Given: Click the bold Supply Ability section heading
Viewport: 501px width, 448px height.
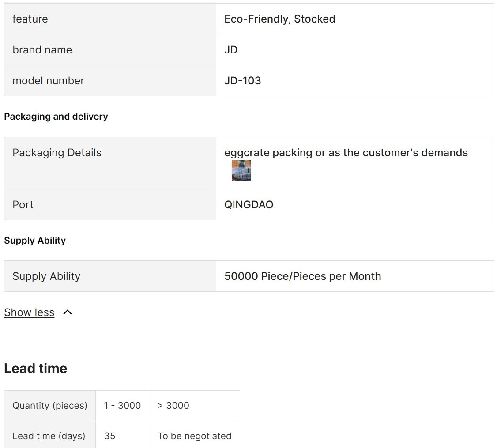Looking at the screenshot, I should tap(35, 240).
